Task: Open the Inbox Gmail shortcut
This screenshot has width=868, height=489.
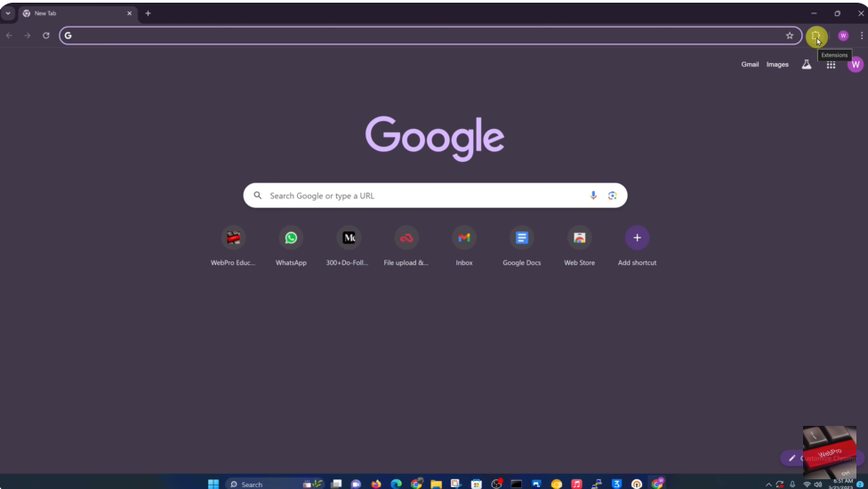Action: coord(464,246)
